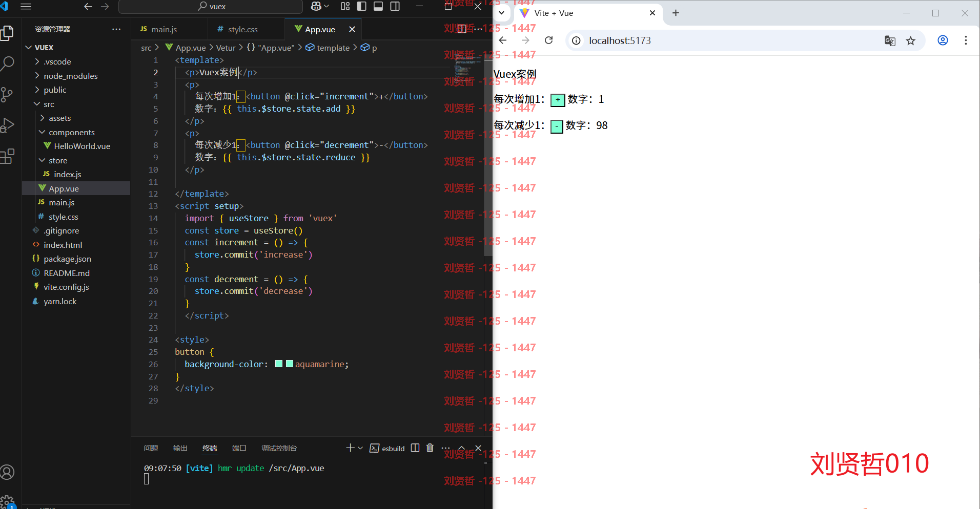Click the template breadcrumb segment
The height and width of the screenshot is (509, 980).
[x=328, y=48]
